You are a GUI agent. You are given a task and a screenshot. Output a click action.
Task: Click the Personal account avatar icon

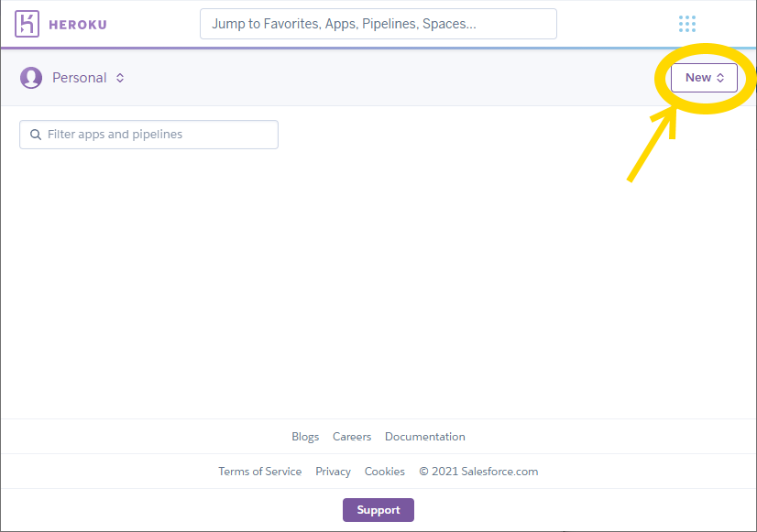31,78
